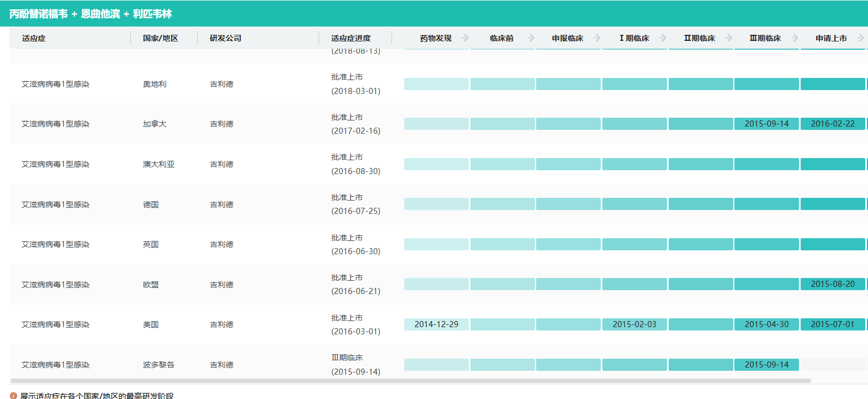Open 艾滋病病毒1型感染 indication in 奥地利 row
This screenshot has height=399, width=868.
point(55,84)
